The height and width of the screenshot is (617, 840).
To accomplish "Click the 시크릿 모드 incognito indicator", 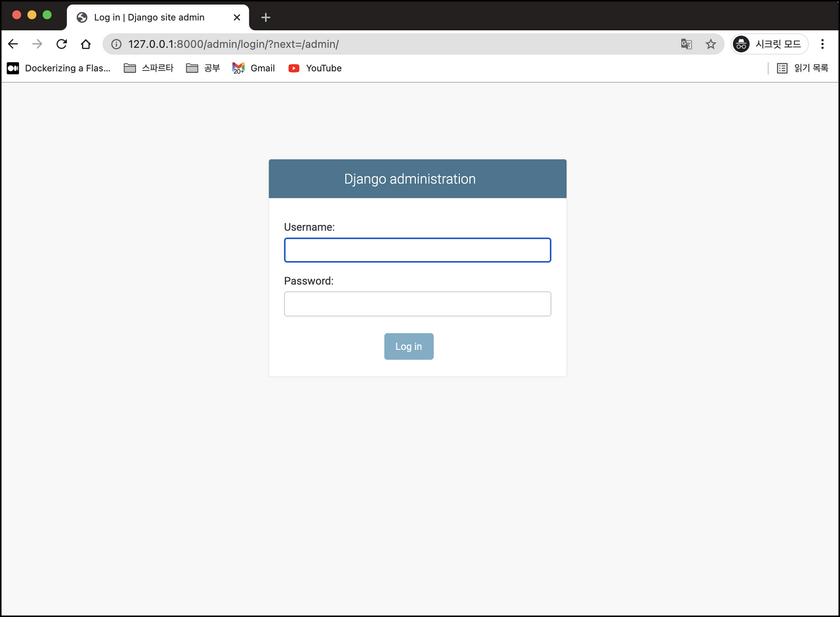I will point(770,44).
